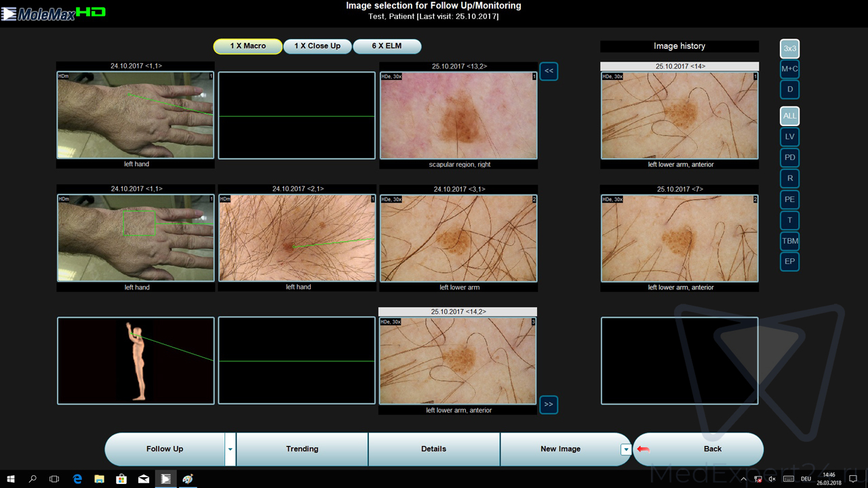Open the 1 X Close Up tab

pyautogui.click(x=317, y=46)
